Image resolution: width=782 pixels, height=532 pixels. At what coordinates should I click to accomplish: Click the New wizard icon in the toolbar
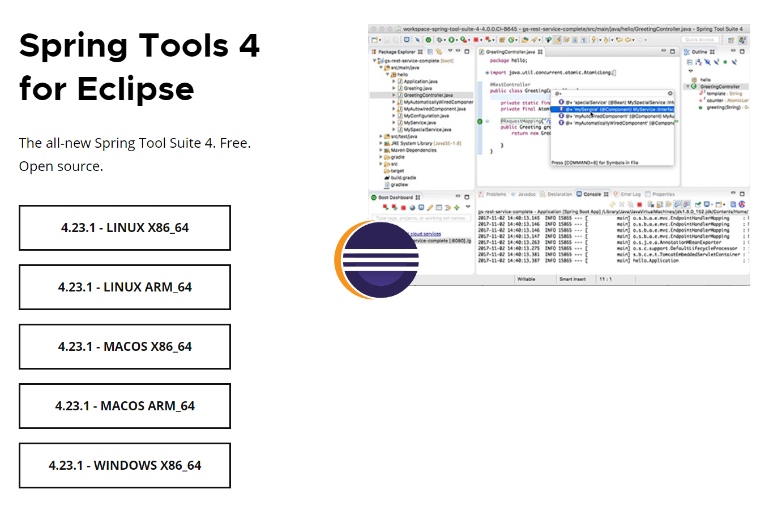click(375, 40)
